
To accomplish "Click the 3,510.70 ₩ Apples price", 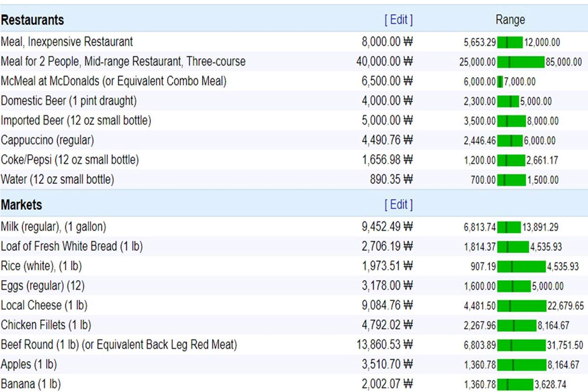I will 387,364.
